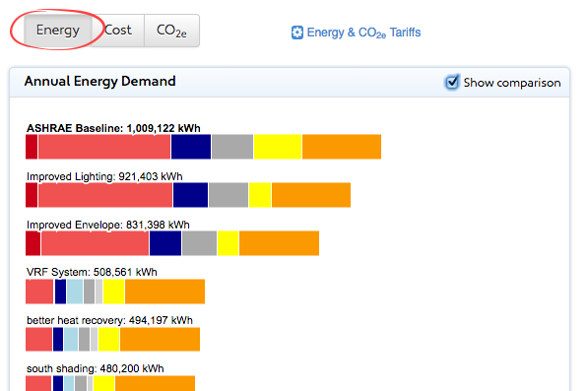Viewport: 588px width, 391px height.
Task: Click the orange segment of Improved Lighting bar
Action: pyautogui.click(x=311, y=195)
